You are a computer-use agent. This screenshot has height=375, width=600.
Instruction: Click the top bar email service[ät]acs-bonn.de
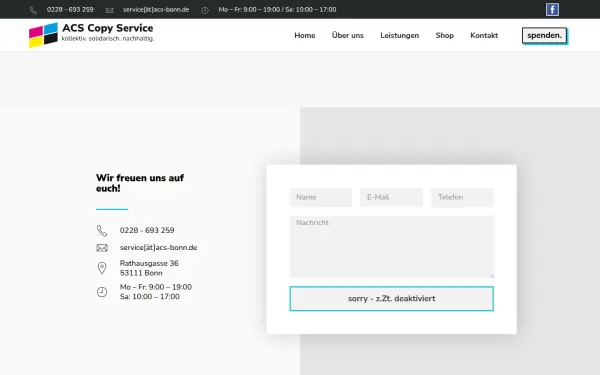click(x=156, y=10)
